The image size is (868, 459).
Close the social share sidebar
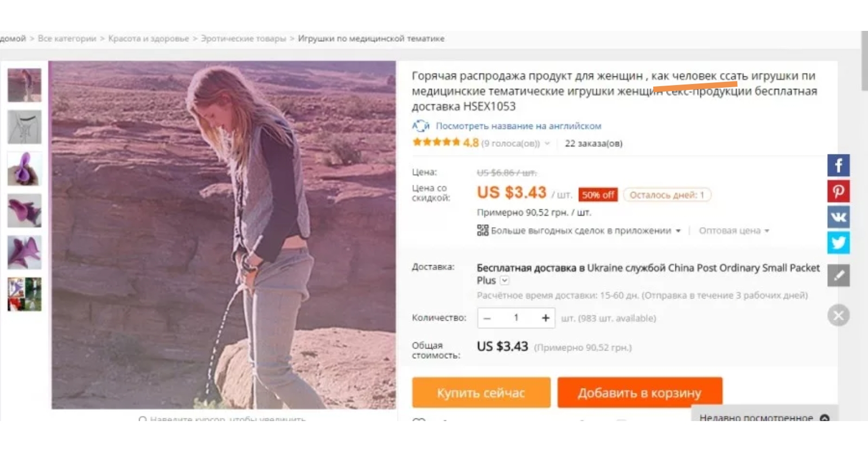(x=838, y=315)
